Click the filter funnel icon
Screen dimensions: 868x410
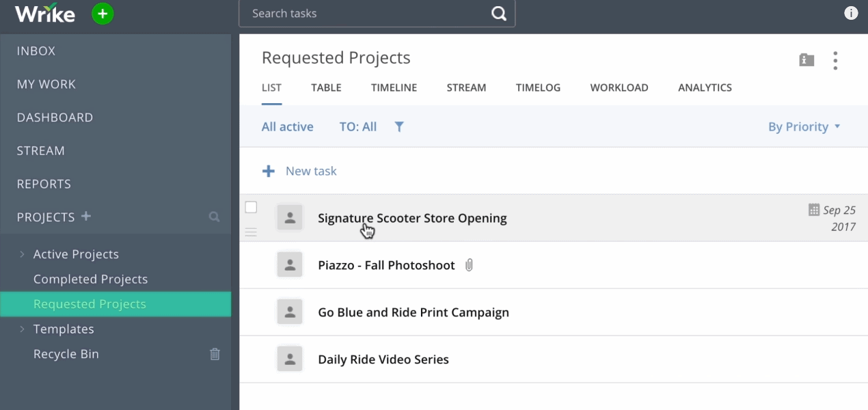399,126
